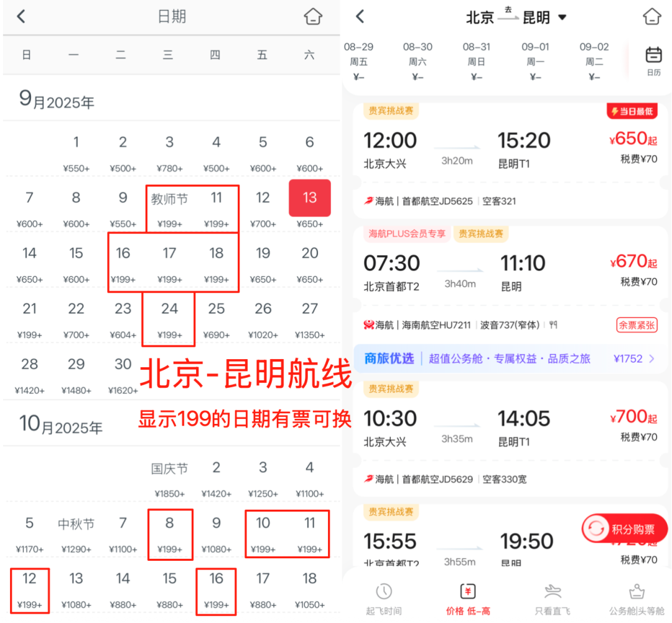Open the destination dropdown arrow next to 昆明
Image resolution: width=672 pixels, height=623 pixels.
pyautogui.click(x=562, y=17)
